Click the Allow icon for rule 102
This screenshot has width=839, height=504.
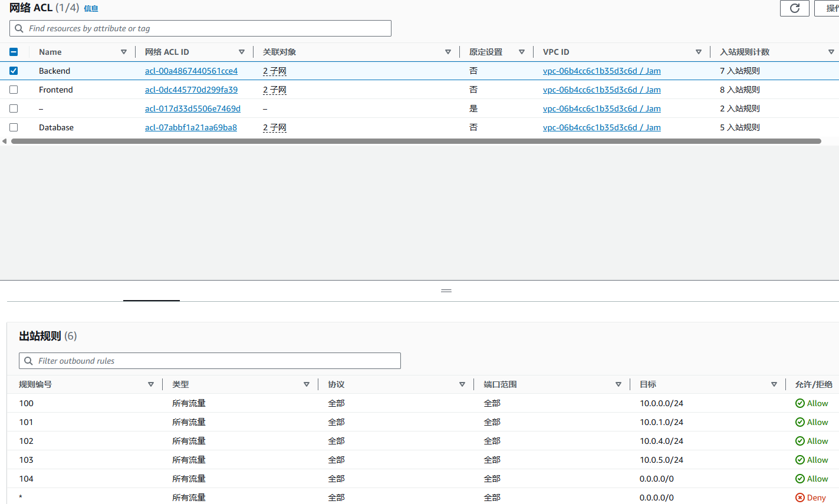[800, 441]
